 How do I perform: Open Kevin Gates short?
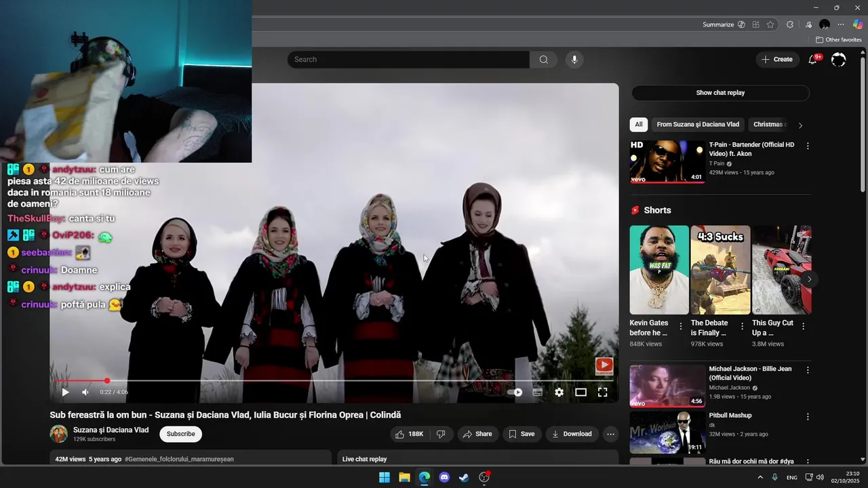tap(659, 270)
